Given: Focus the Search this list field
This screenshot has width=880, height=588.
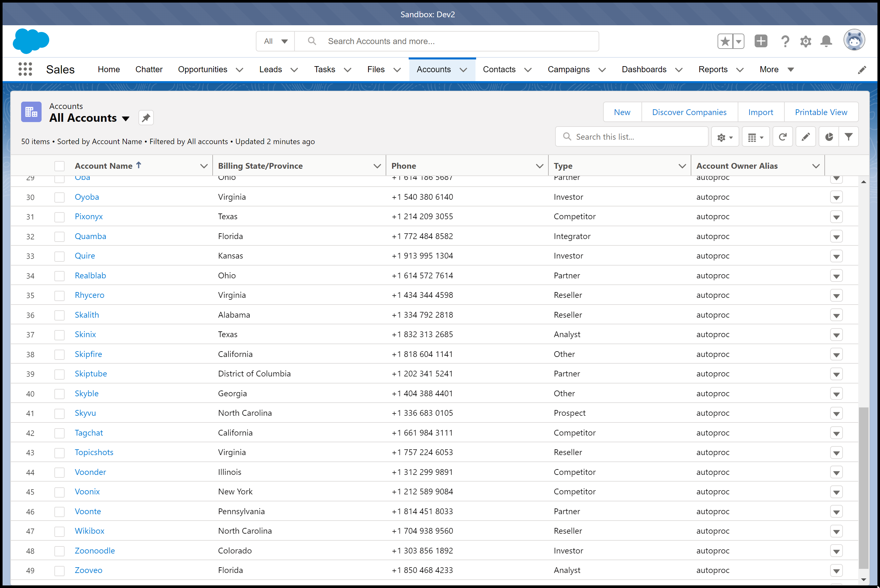Looking at the screenshot, I should [632, 137].
